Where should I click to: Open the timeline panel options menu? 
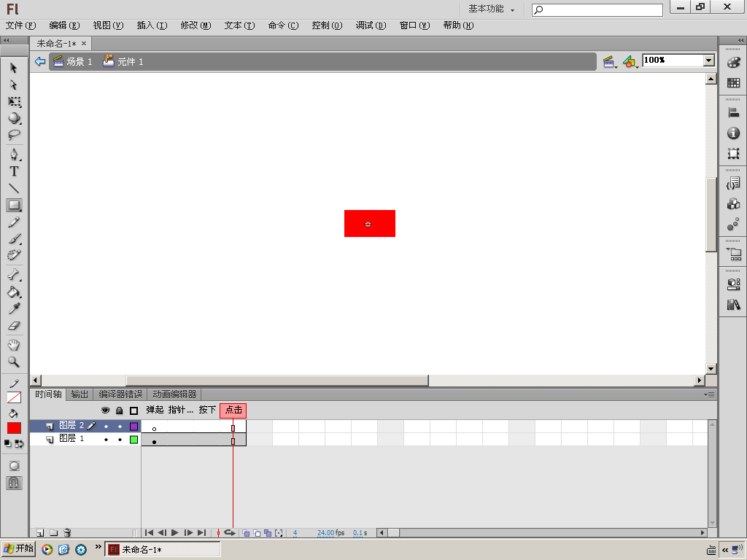[709, 394]
